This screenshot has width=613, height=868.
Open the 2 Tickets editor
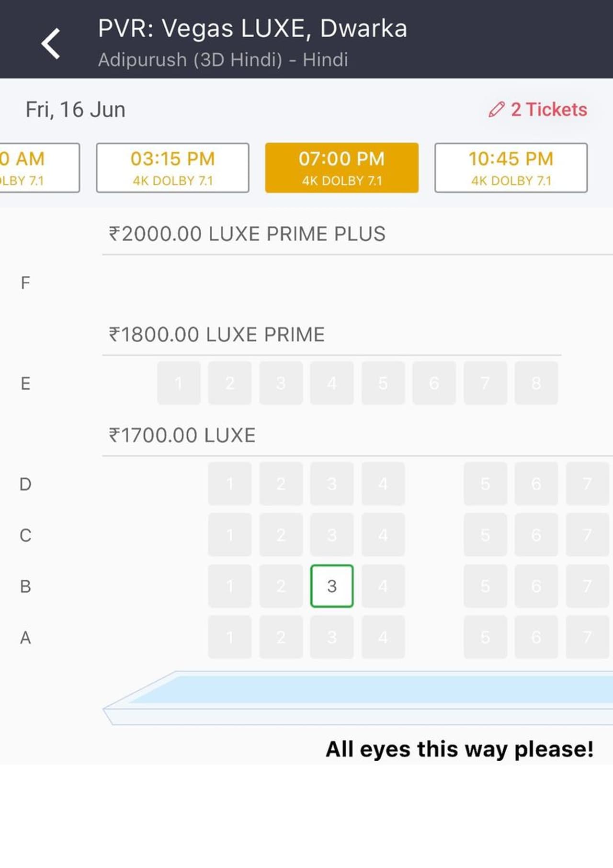[x=548, y=110]
